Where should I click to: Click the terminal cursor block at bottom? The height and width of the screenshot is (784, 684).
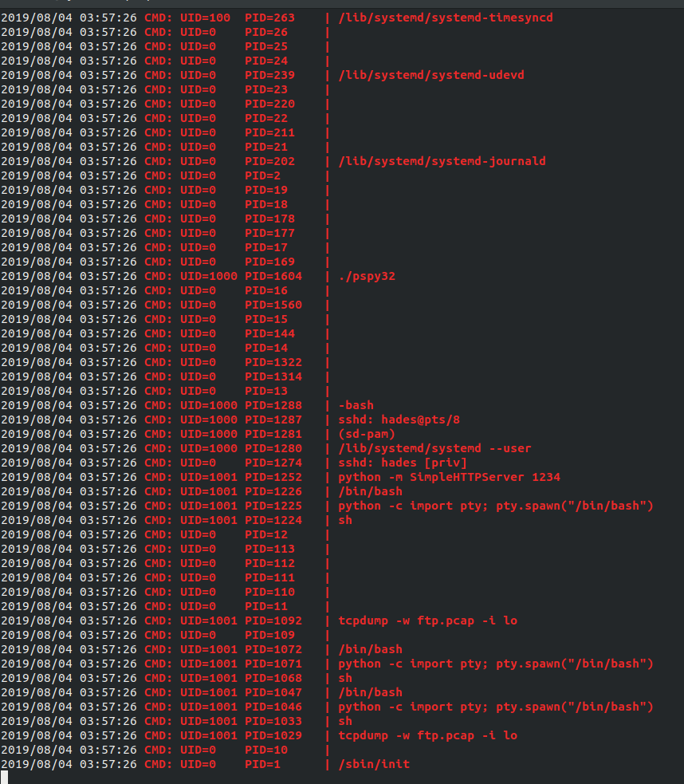[x=5, y=777]
